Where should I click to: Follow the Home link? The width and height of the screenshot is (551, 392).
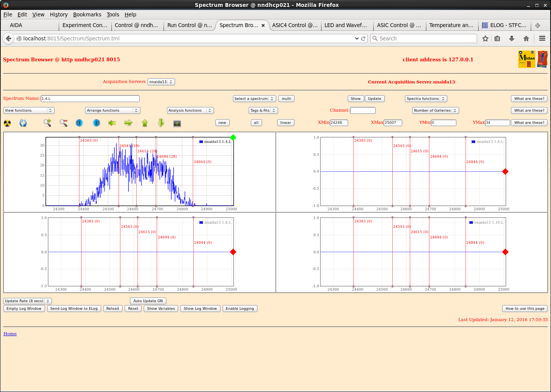(x=10, y=334)
